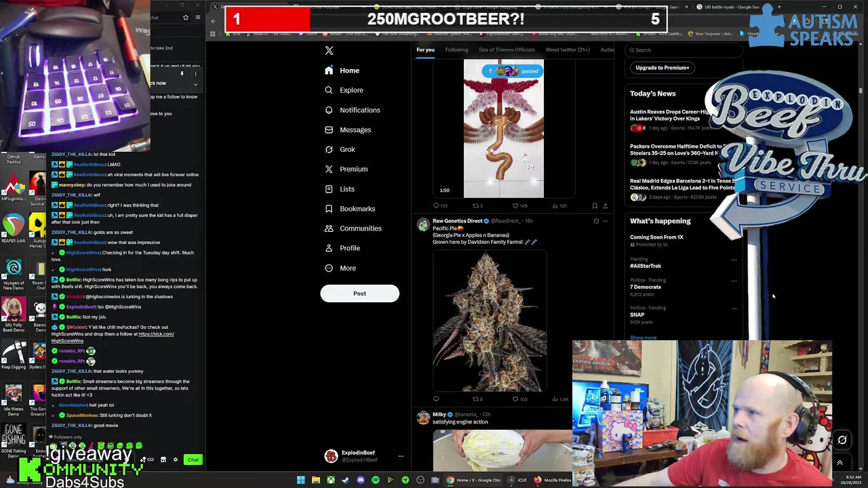Open Communities in the X sidebar
Screen dimensions: 868x488
click(x=353, y=228)
